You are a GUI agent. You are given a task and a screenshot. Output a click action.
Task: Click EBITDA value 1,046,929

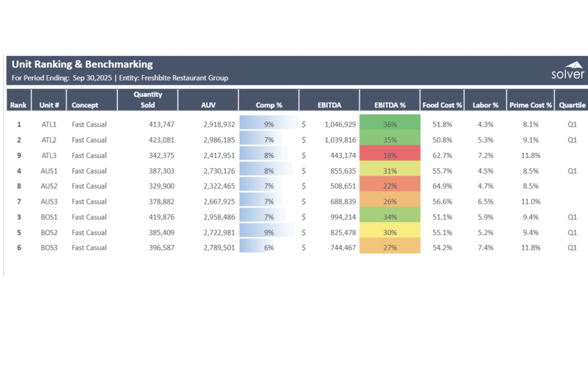point(340,124)
